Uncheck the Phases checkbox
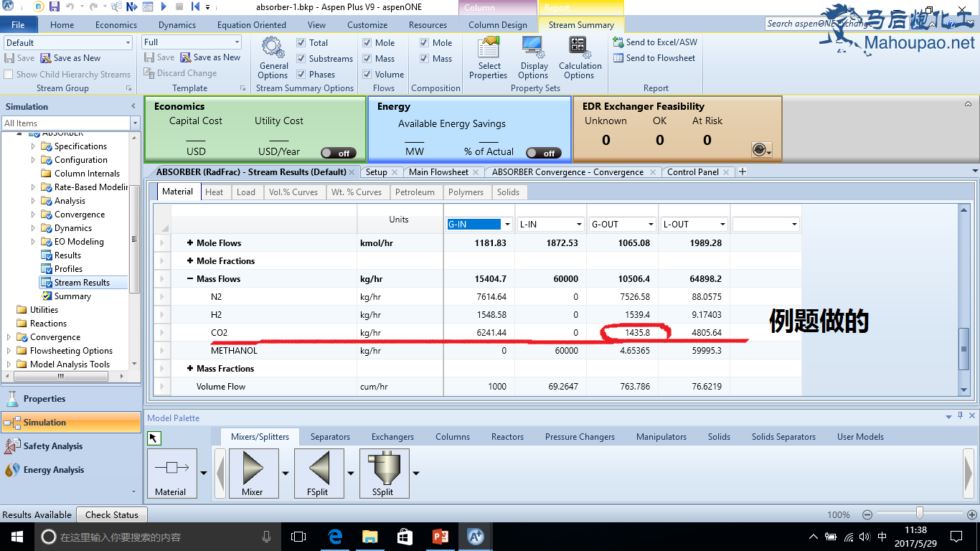This screenshot has height=551, width=980. pos(301,75)
